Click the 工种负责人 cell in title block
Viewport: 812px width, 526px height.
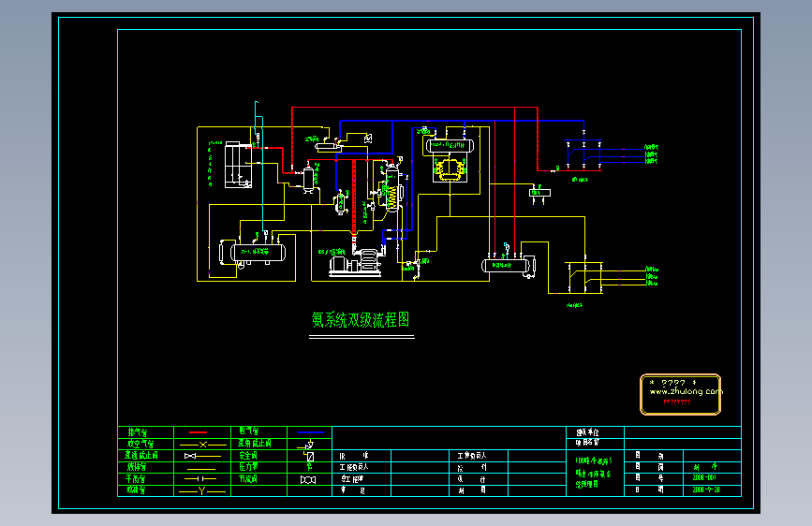click(x=479, y=456)
